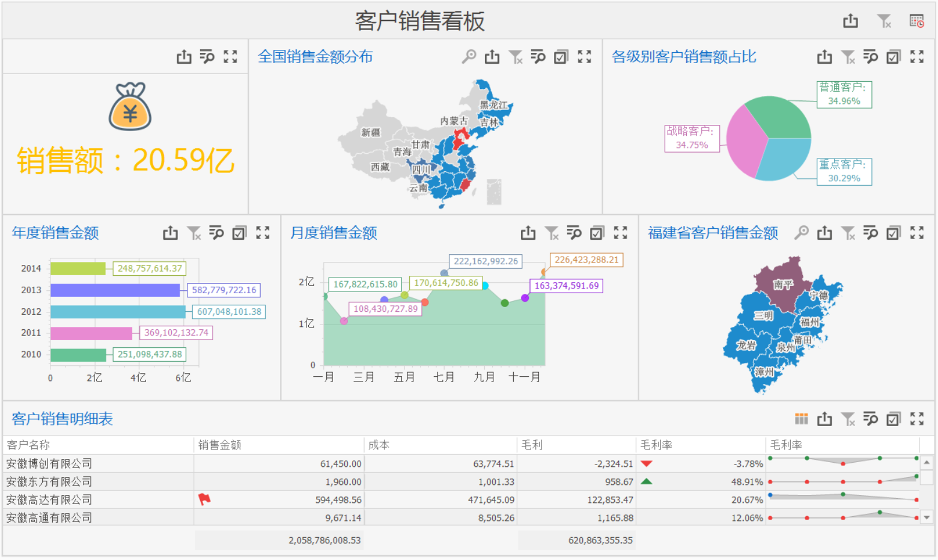Screen dimensions: 938x560
Task: Expand 月度销售金额 chart to fullscreen
Action: click(x=620, y=233)
